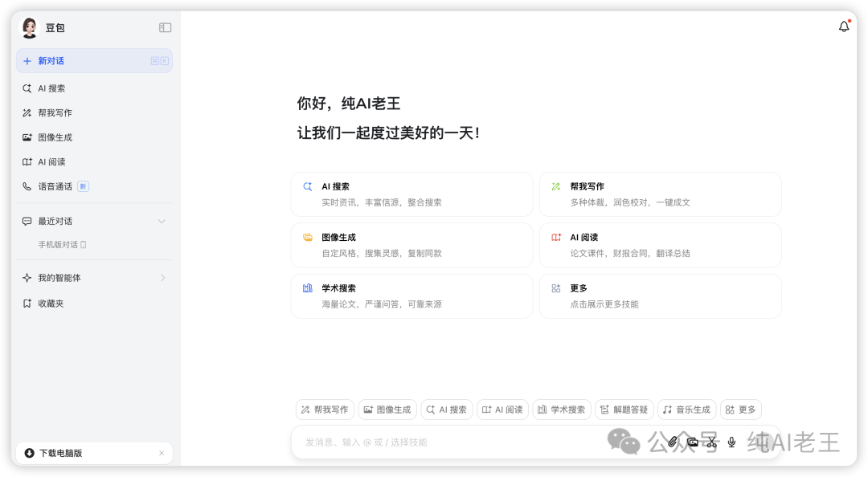Click the 学术搜索 card
Image resolution: width=868 pixels, height=477 pixels.
(x=411, y=296)
